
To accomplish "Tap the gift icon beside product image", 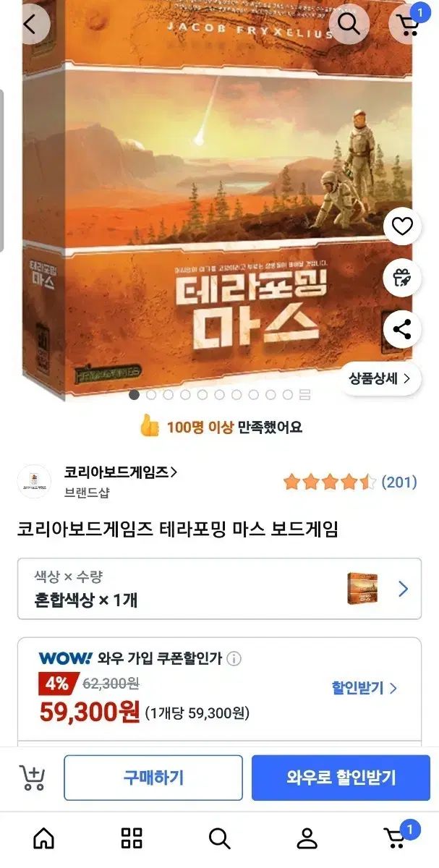I will (401, 278).
